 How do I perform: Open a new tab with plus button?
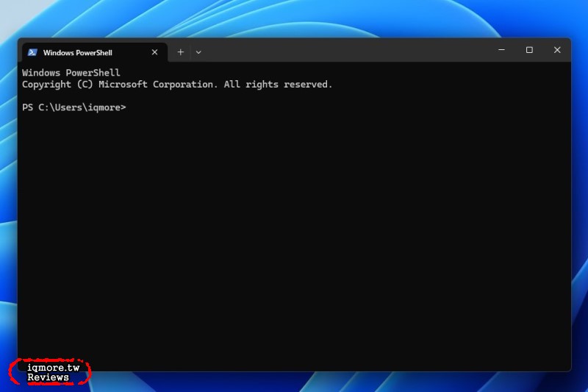180,52
